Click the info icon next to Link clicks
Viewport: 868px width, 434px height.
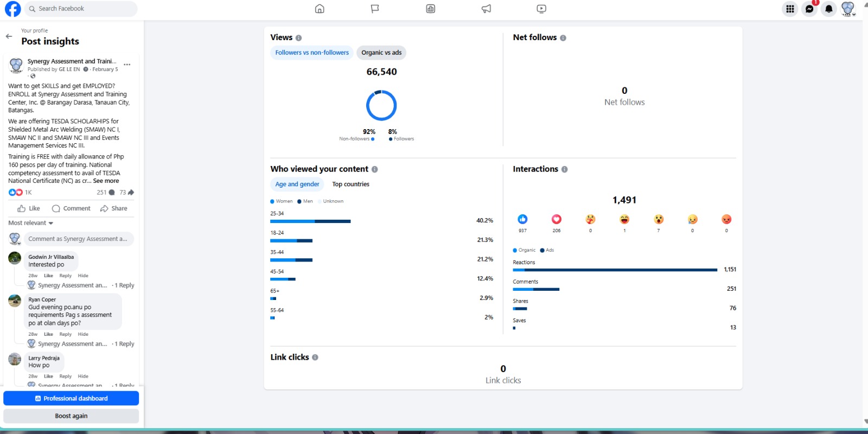[x=315, y=358]
